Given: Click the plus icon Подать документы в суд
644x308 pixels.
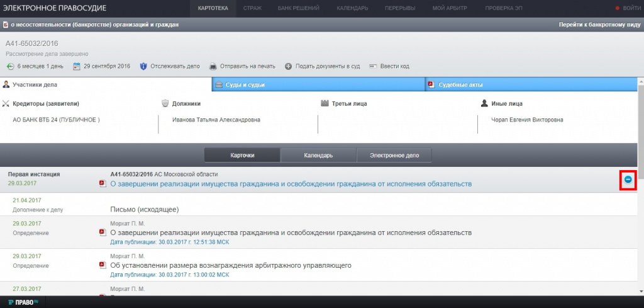Looking at the screenshot, I should click(289, 66).
